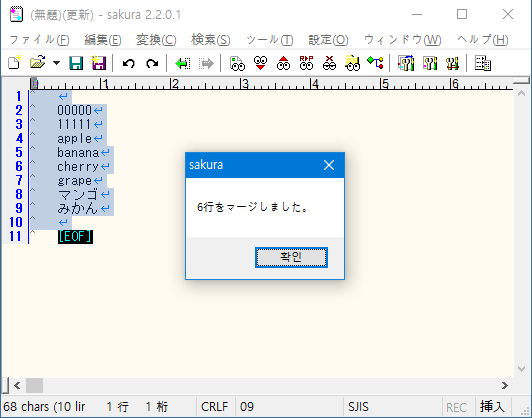Click the text line '11111'

74,125
